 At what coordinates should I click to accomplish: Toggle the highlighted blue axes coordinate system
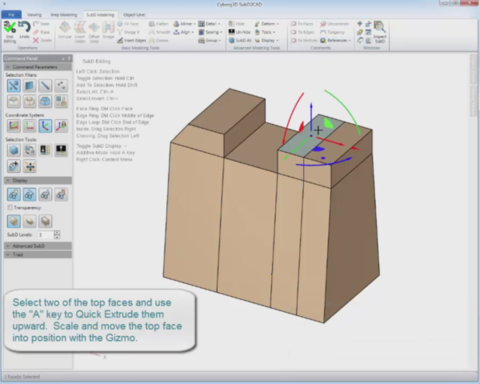point(45,126)
